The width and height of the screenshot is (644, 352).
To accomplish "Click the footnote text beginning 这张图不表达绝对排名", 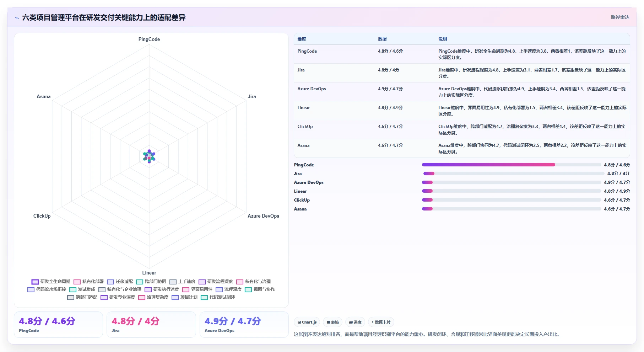I will coord(428,334).
